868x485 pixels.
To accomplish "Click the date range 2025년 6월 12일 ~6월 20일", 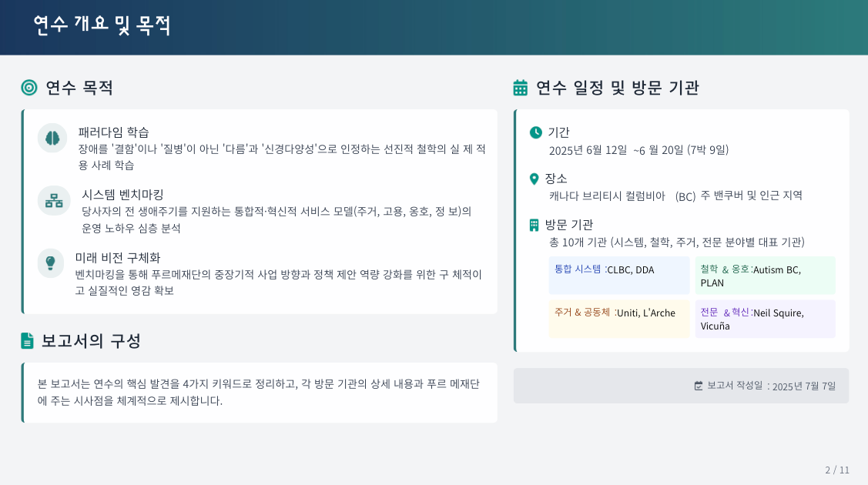I will [638, 150].
